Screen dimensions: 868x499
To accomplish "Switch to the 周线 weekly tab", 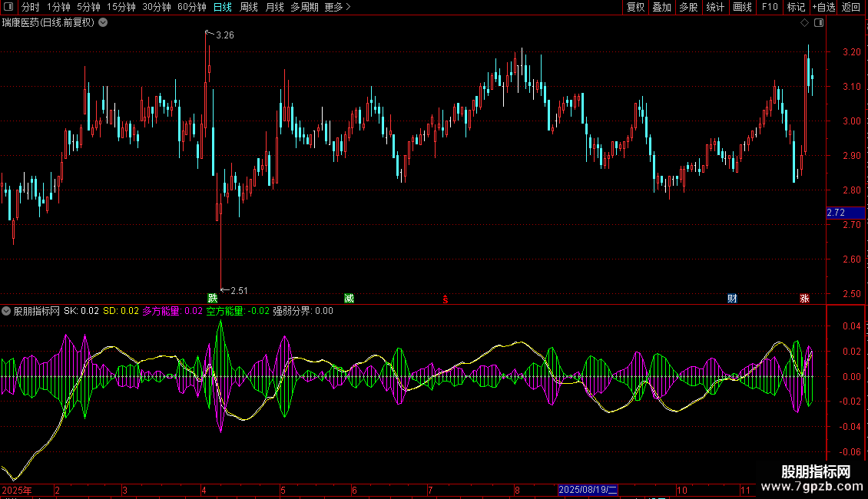I will [x=249, y=7].
